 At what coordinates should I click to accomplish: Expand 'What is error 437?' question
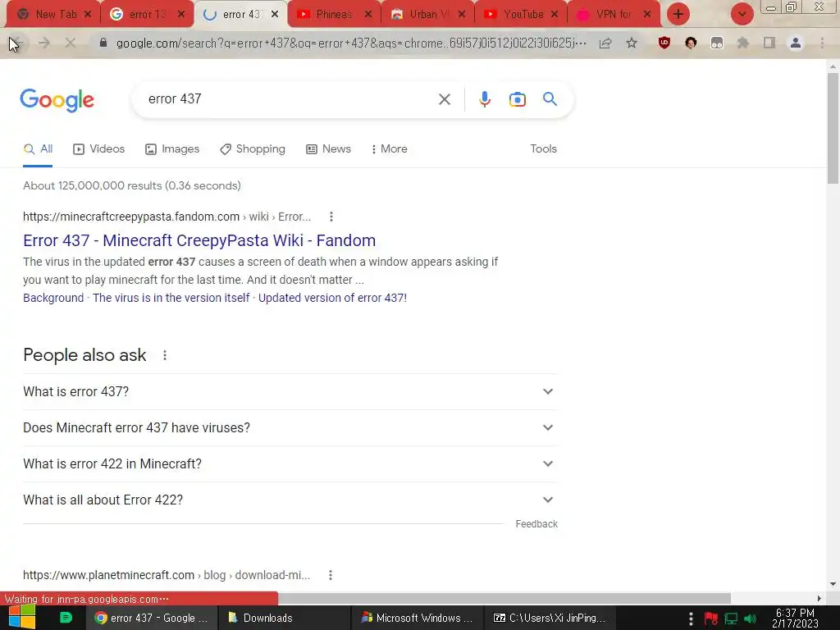[x=290, y=391]
